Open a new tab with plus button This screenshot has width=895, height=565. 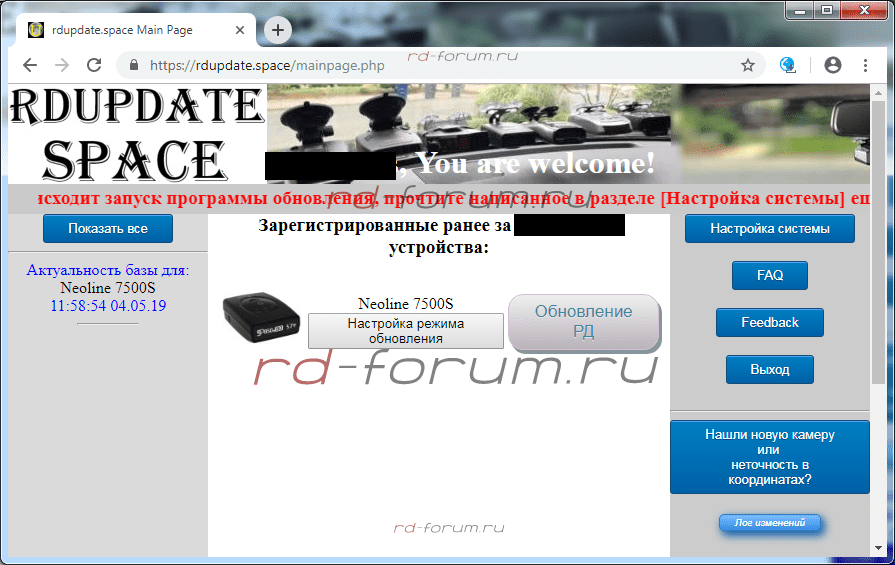click(278, 30)
